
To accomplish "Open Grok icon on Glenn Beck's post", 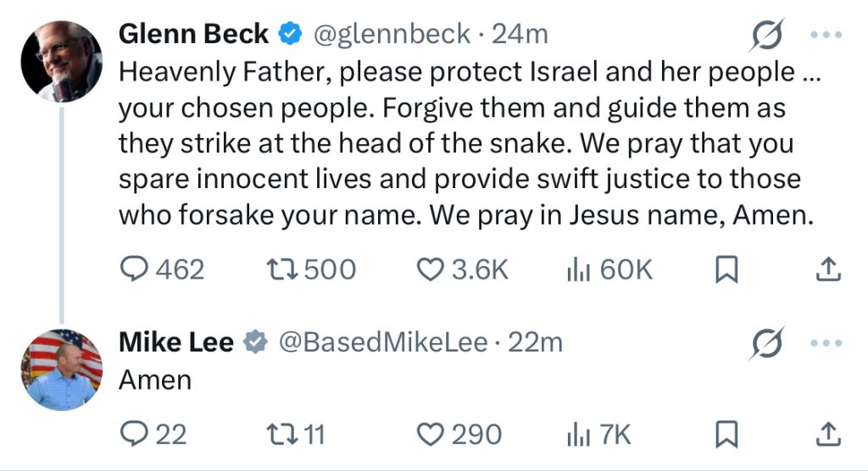I will click(x=767, y=35).
